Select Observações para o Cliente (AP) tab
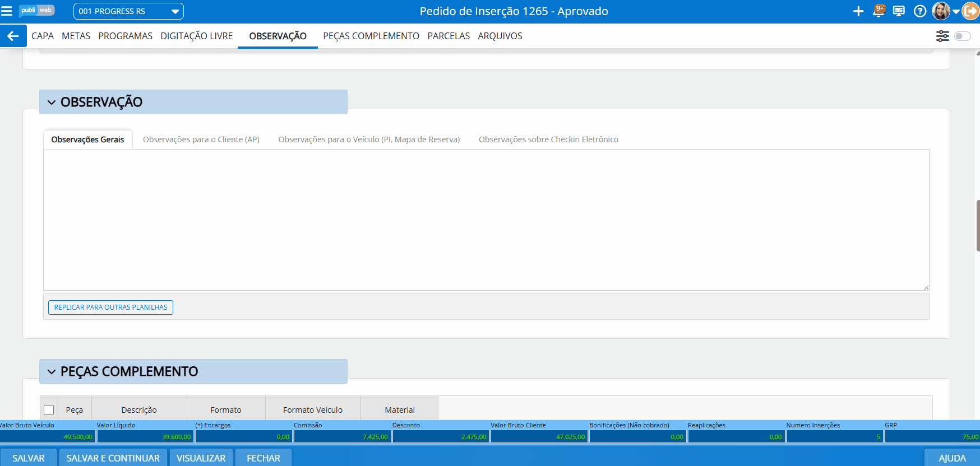 201,139
